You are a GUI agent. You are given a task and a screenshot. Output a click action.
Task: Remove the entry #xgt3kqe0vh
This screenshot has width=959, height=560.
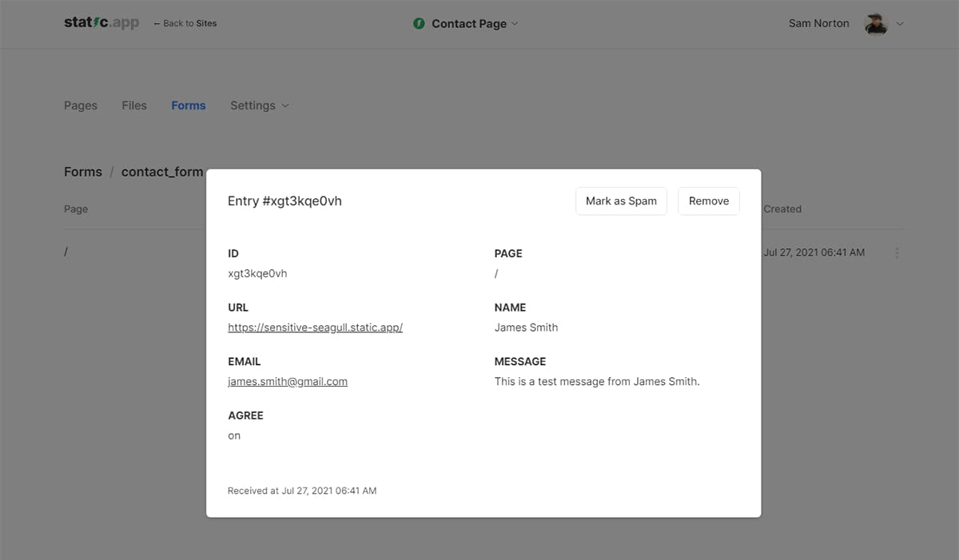pyautogui.click(x=708, y=201)
